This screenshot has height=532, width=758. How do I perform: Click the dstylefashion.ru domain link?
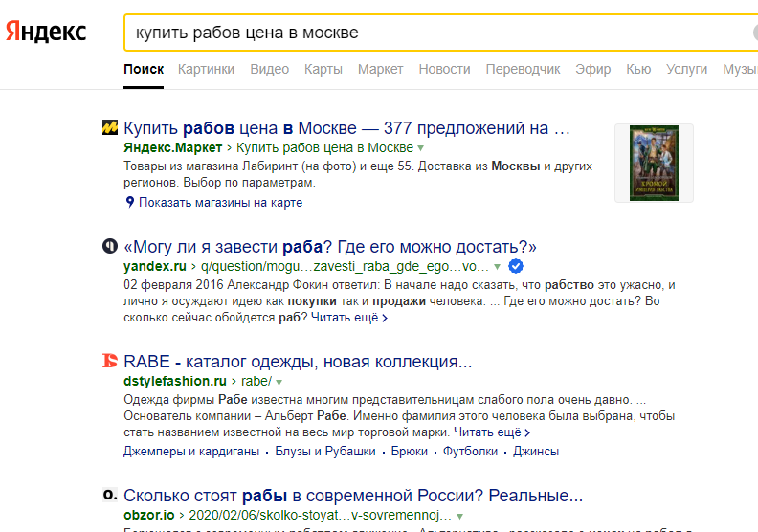coord(175,381)
